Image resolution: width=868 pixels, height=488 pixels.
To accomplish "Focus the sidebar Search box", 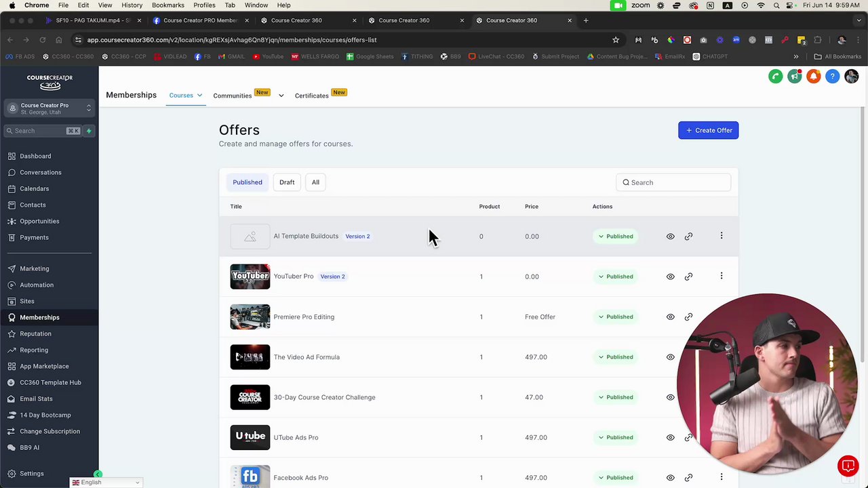I will [44, 131].
